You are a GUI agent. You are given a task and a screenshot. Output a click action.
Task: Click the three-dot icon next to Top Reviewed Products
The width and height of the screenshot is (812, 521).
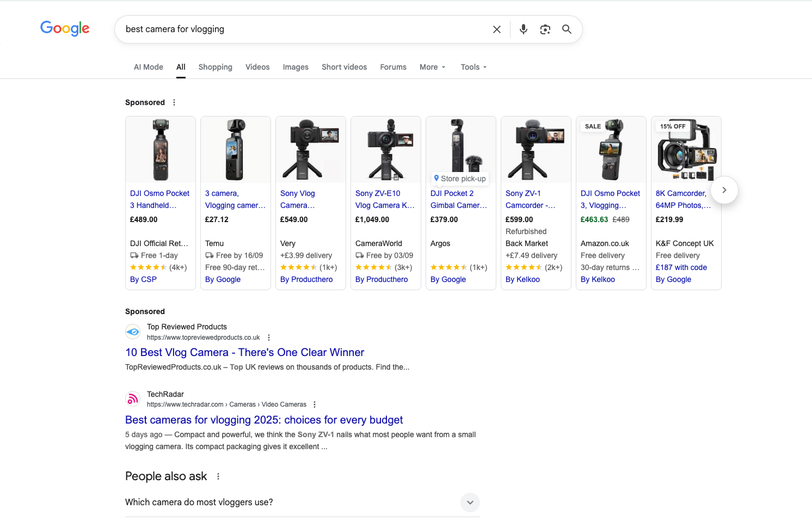(269, 337)
